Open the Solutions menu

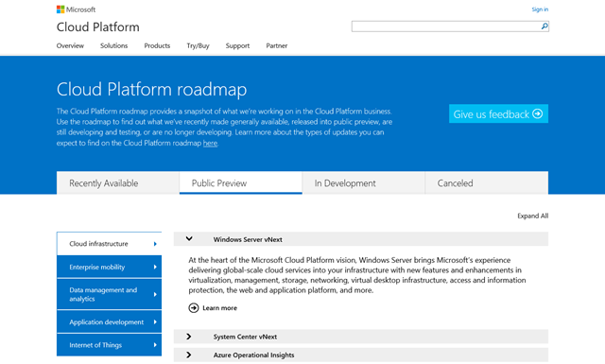[x=113, y=45]
